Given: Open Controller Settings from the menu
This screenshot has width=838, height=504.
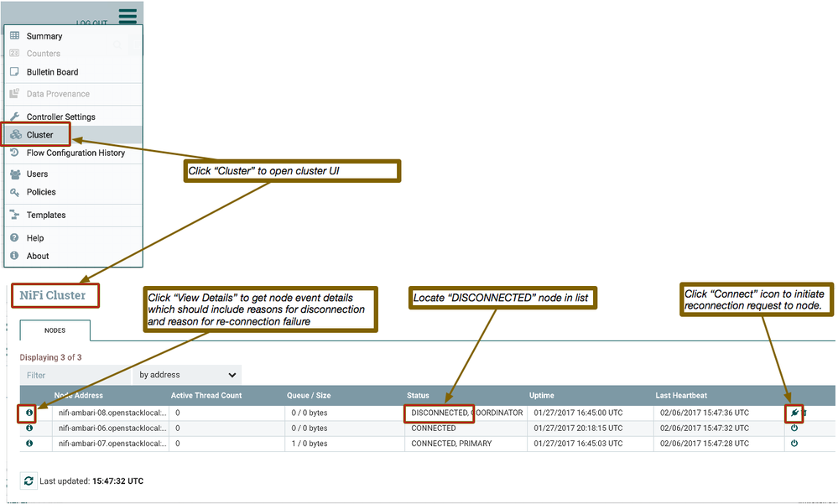Looking at the screenshot, I should coord(61,117).
